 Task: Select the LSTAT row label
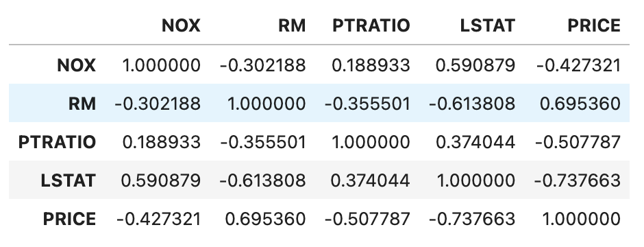pos(69,180)
